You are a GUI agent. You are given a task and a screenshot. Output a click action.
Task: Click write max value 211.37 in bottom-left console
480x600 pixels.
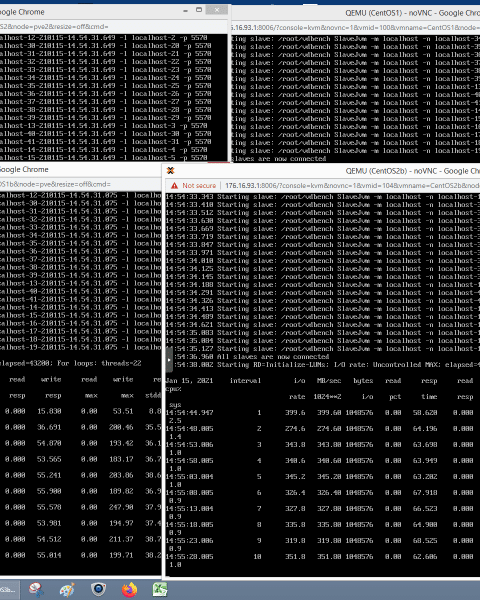(121, 539)
